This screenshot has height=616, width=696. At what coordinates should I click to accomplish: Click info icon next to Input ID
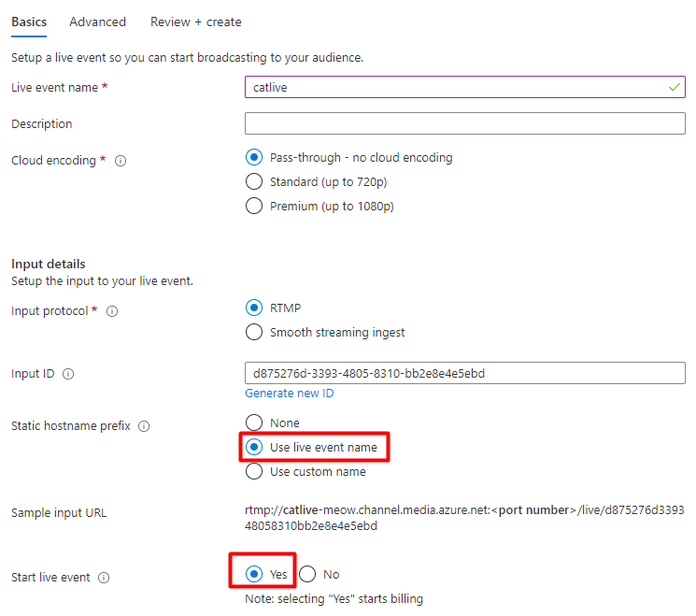coord(68,374)
